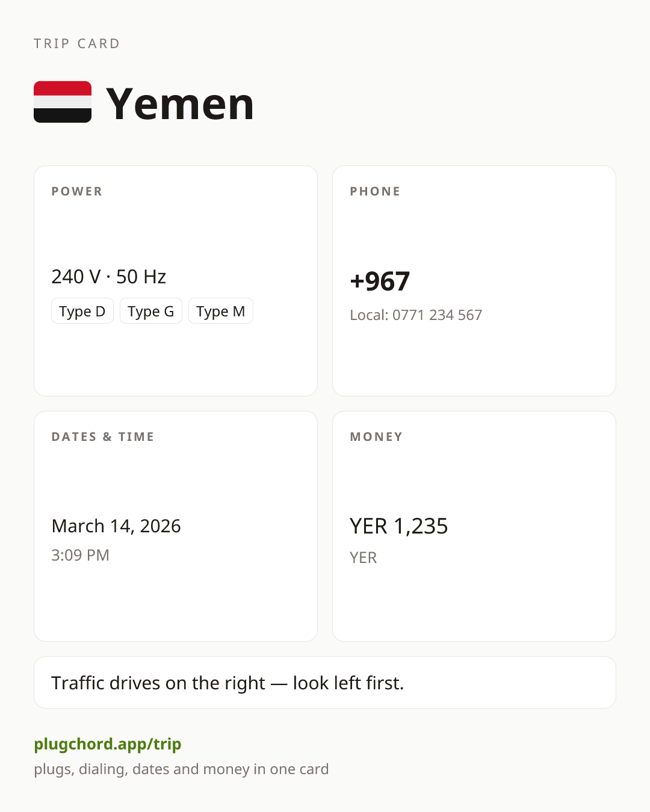650x812 pixels.
Task: Click the +967 dialing code
Action: [380, 281]
